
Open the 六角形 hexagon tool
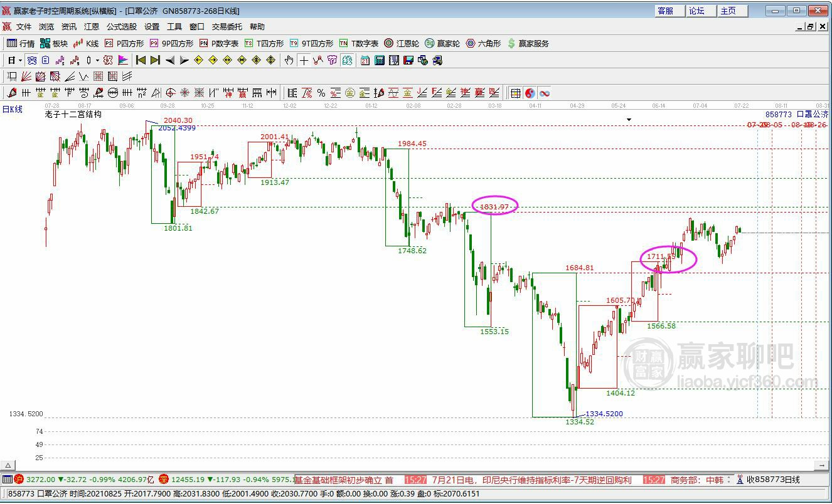pos(483,43)
